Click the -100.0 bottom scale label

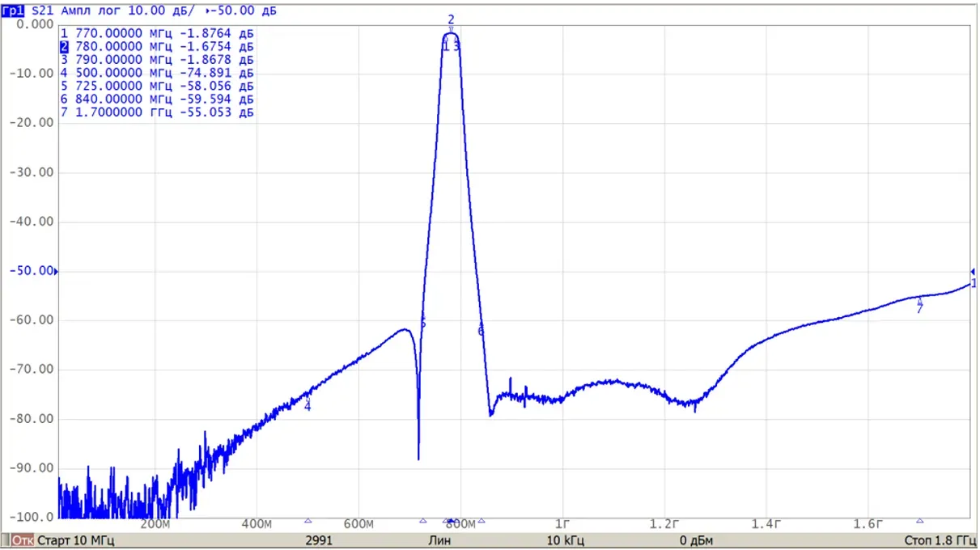pyautogui.click(x=32, y=517)
